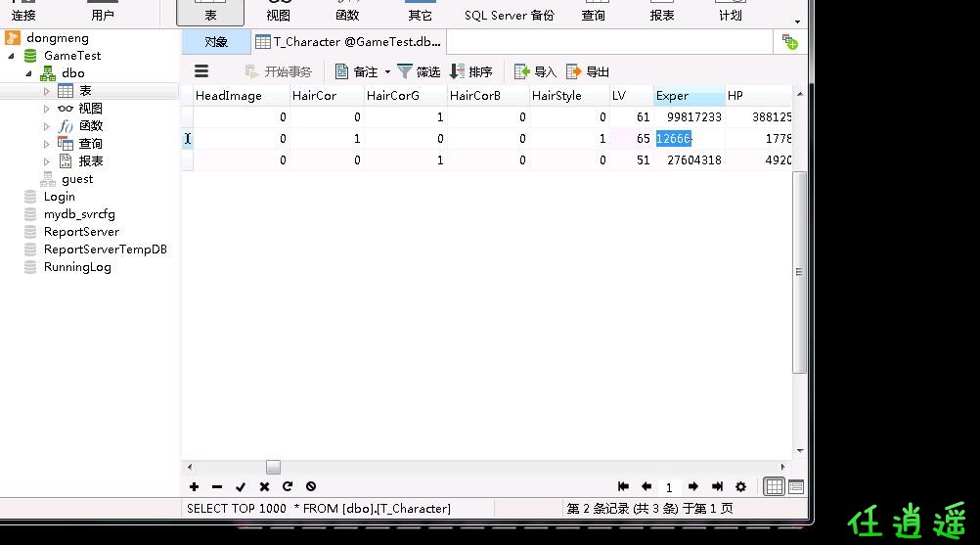This screenshot has width=980, height=545.
Task: Refresh the table data
Action: (288, 486)
